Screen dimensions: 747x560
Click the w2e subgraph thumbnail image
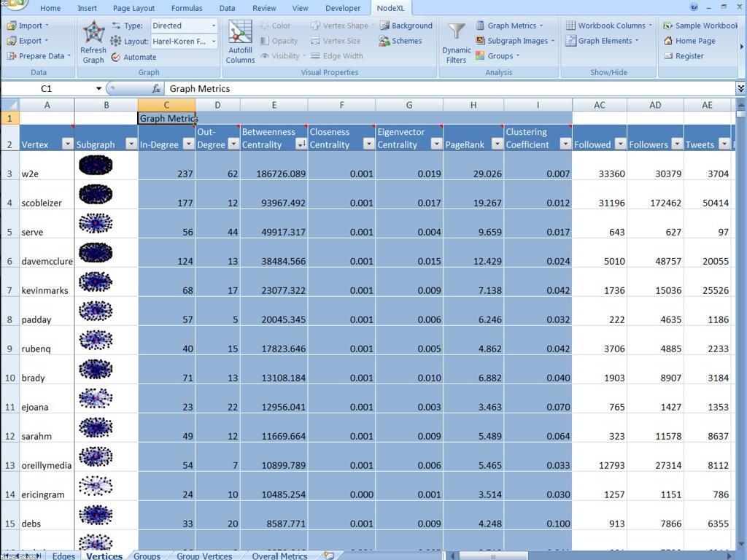pyautogui.click(x=96, y=166)
